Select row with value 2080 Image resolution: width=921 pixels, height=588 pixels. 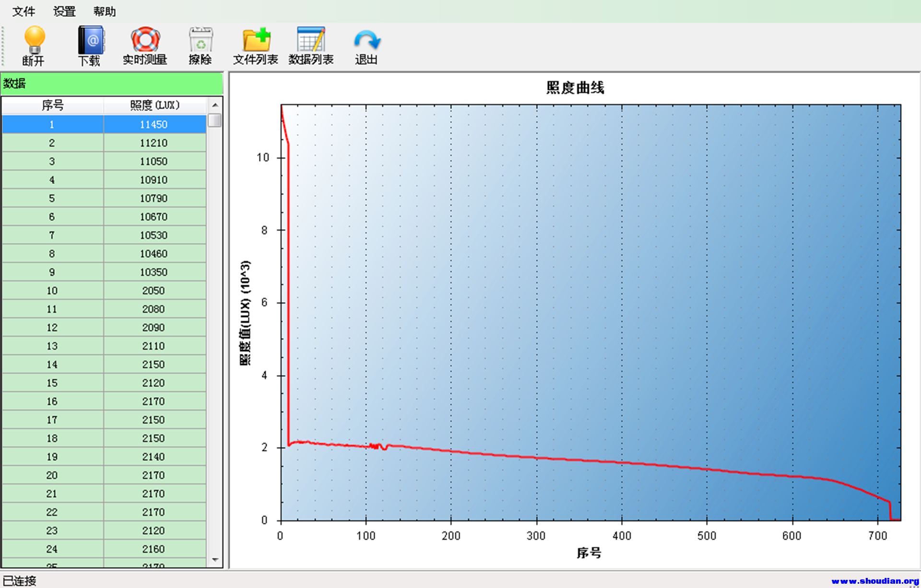[104, 309]
